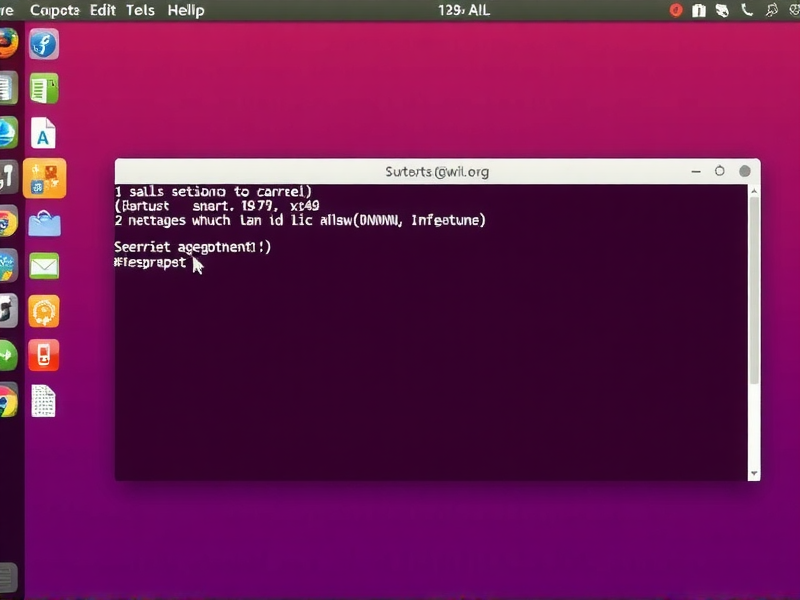The height and width of the screenshot is (600, 800).
Task: Click the orange grid launcher icon
Action: 44,176
